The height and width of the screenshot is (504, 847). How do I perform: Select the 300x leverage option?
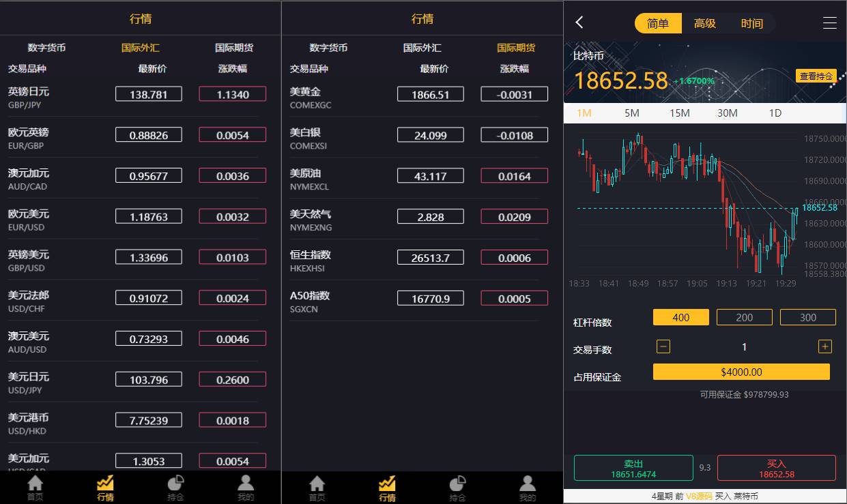click(807, 316)
